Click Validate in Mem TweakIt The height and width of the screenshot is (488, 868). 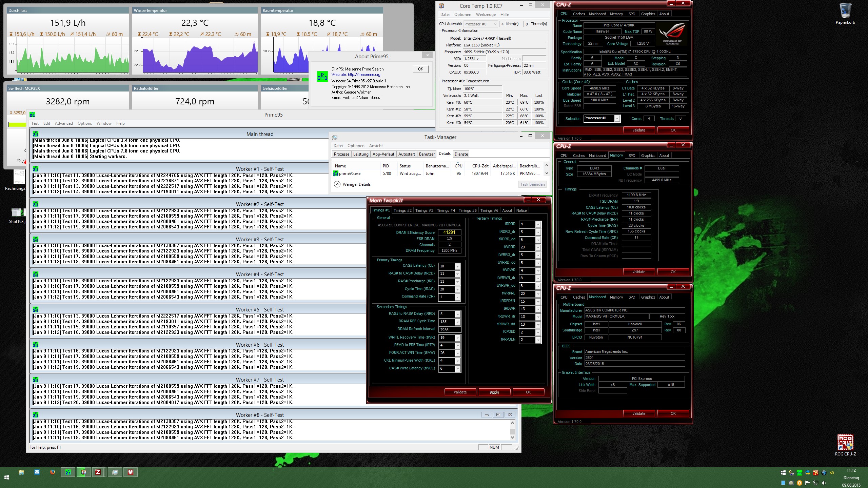point(460,392)
